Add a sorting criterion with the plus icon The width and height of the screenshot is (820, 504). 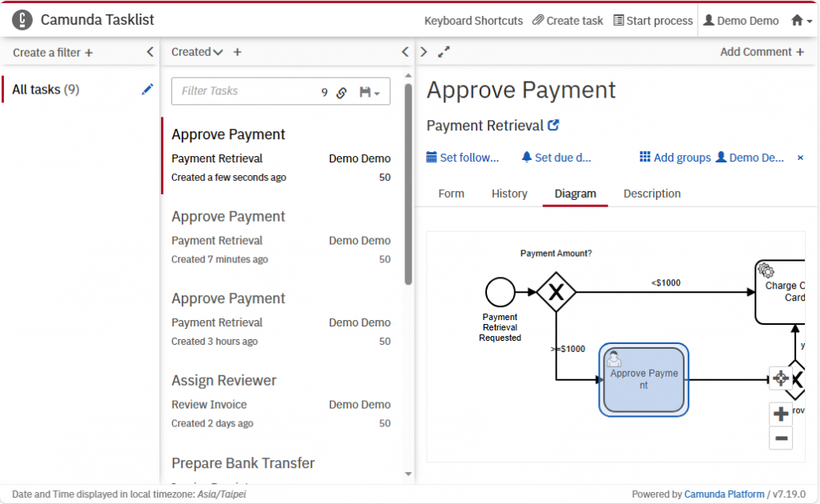pyautogui.click(x=237, y=52)
